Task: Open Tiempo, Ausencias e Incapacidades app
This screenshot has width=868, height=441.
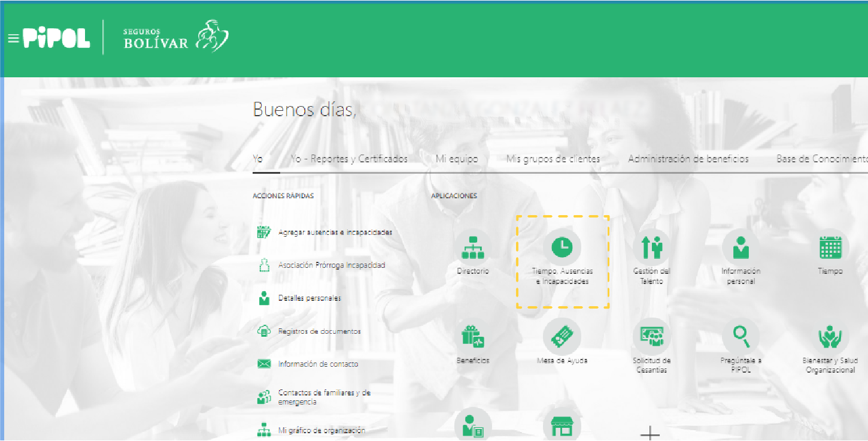Action: click(x=562, y=247)
